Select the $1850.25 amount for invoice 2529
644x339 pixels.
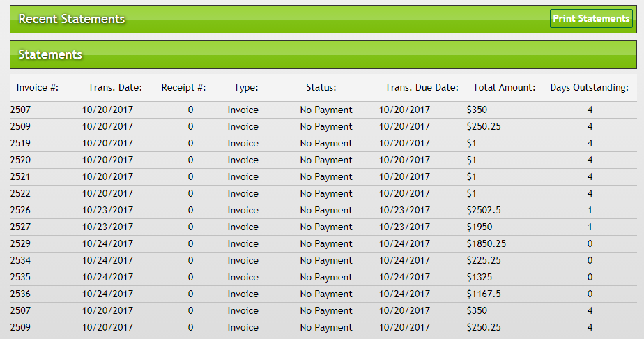[485, 244]
